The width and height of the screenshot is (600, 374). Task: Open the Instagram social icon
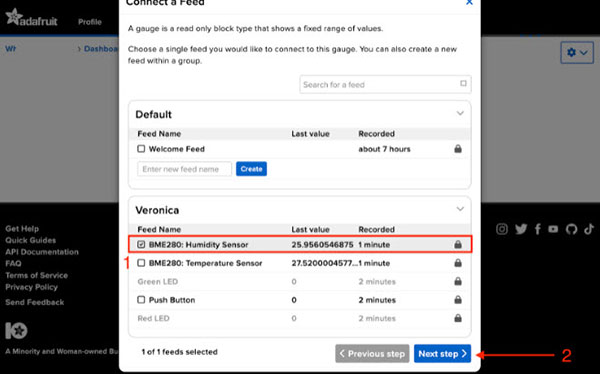[502, 229]
